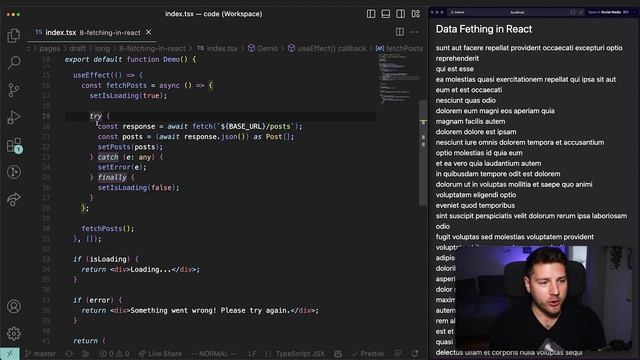Toggle primary sidebar layout icon in the title bar
The image size is (640, 360).
click(371, 14)
